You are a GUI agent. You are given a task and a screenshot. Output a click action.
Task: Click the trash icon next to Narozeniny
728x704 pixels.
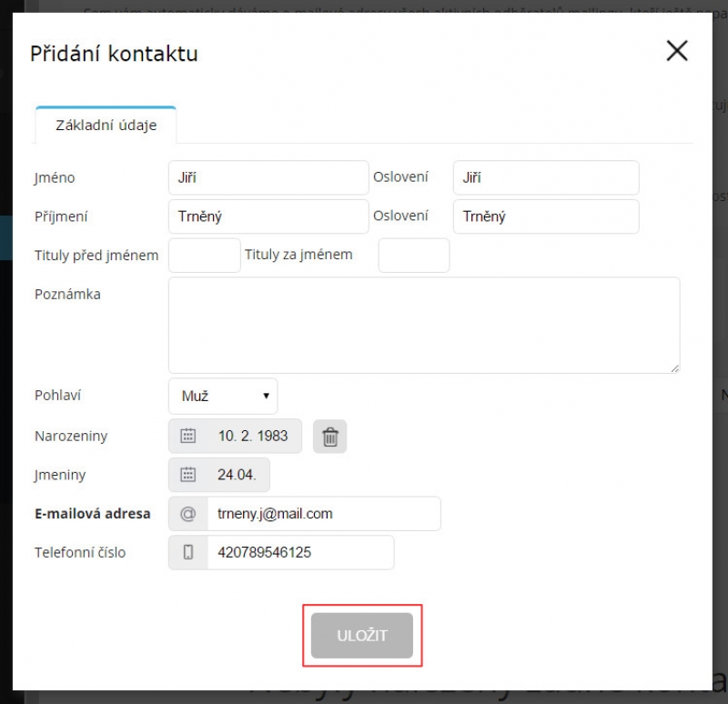click(329, 437)
